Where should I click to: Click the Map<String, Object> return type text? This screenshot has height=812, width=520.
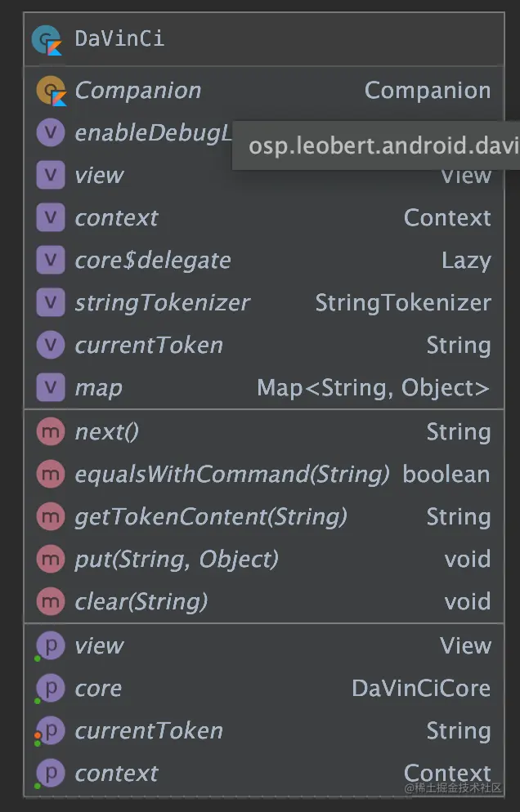click(373, 387)
